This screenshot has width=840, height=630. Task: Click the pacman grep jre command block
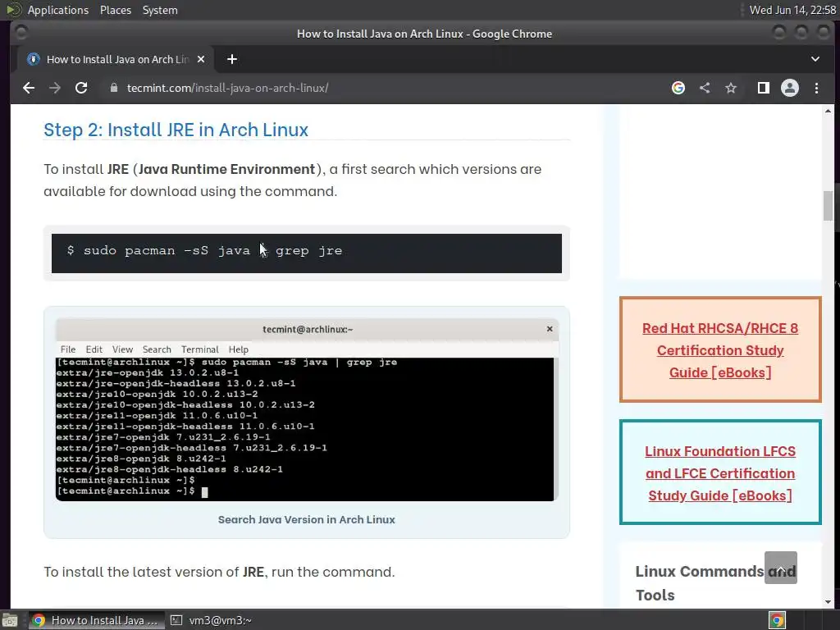(x=307, y=253)
